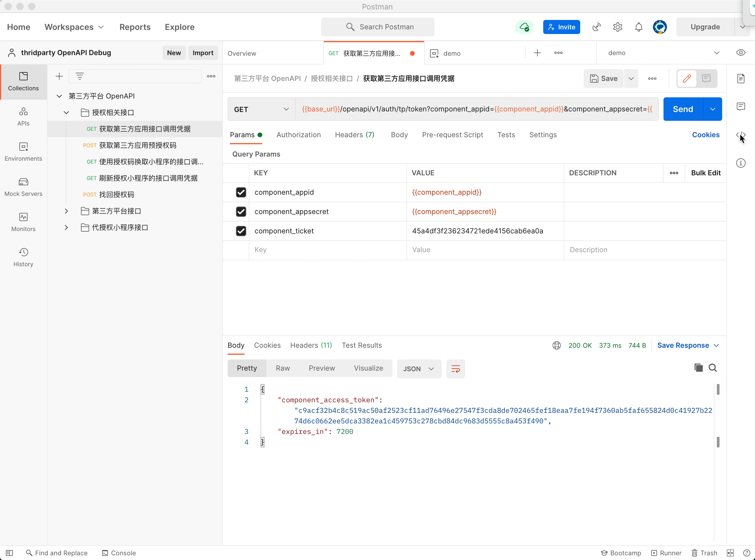Click the Import button
The height and width of the screenshot is (560, 755).
tap(203, 53)
